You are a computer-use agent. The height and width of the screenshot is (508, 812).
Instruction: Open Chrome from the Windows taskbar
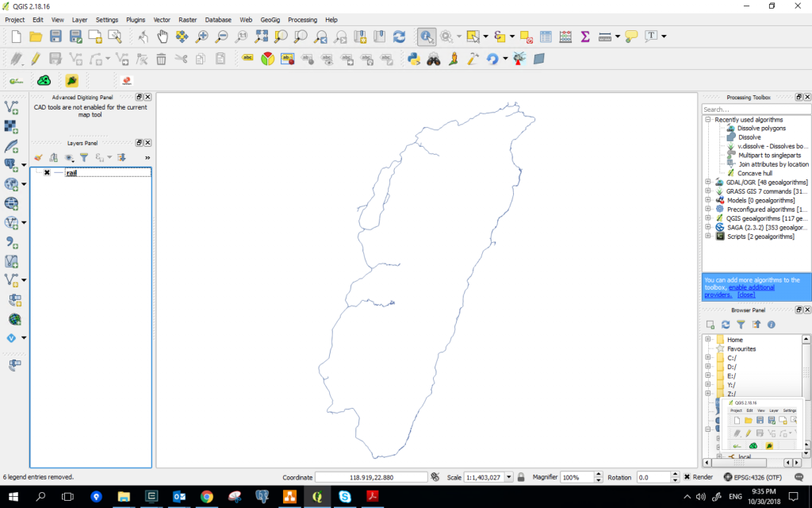click(207, 497)
